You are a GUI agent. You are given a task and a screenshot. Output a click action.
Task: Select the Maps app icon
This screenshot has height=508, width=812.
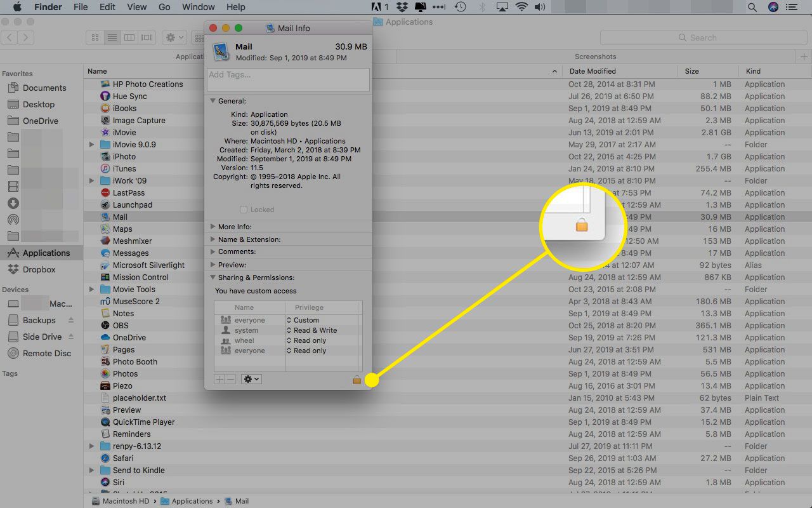[105, 229]
